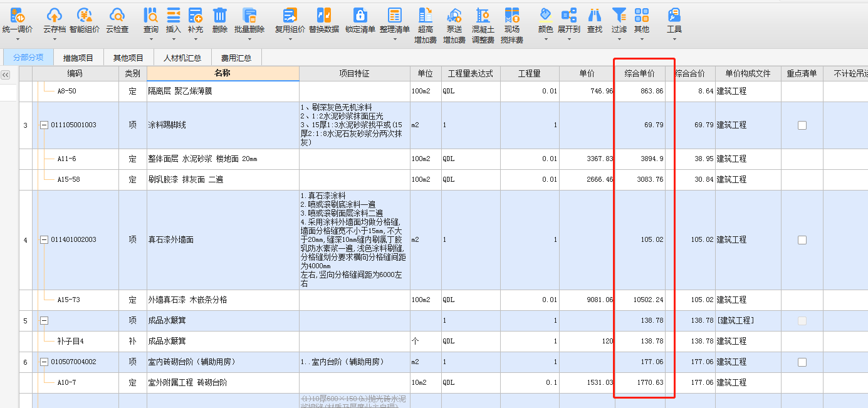This screenshot has height=408, width=868.
Task: Collapse tree node 011105001003
Action: (x=44, y=125)
